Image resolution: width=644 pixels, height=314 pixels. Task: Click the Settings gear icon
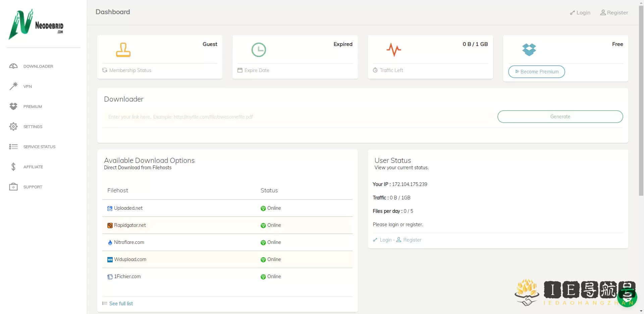pyautogui.click(x=13, y=127)
